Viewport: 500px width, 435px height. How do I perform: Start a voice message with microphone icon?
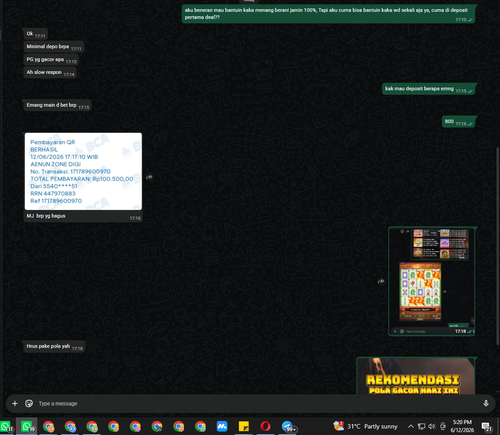(486, 404)
